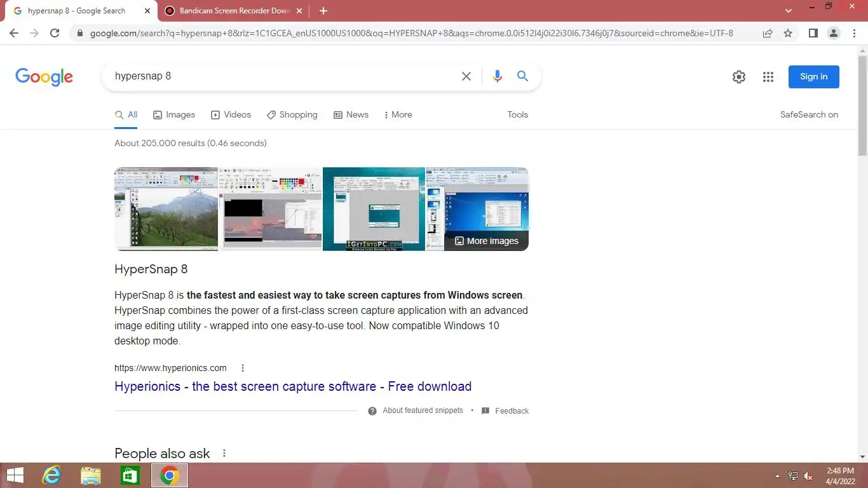868x488 pixels.
Task: Bookmark this page with the star icon
Action: point(788,33)
